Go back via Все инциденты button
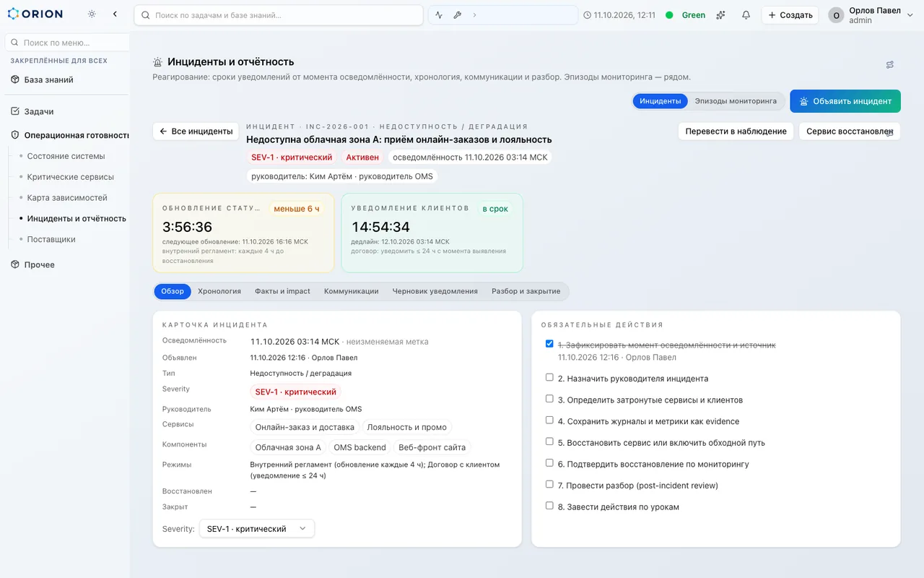924x578 pixels. coord(196,131)
